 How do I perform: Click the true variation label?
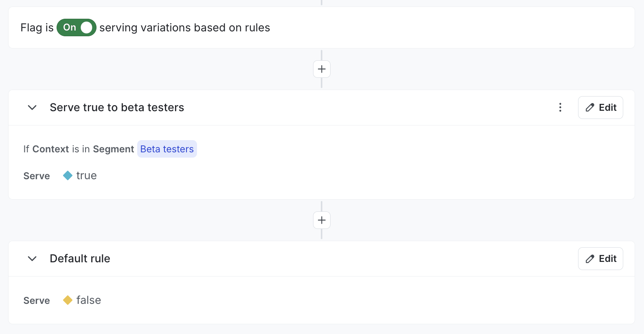coord(86,175)
